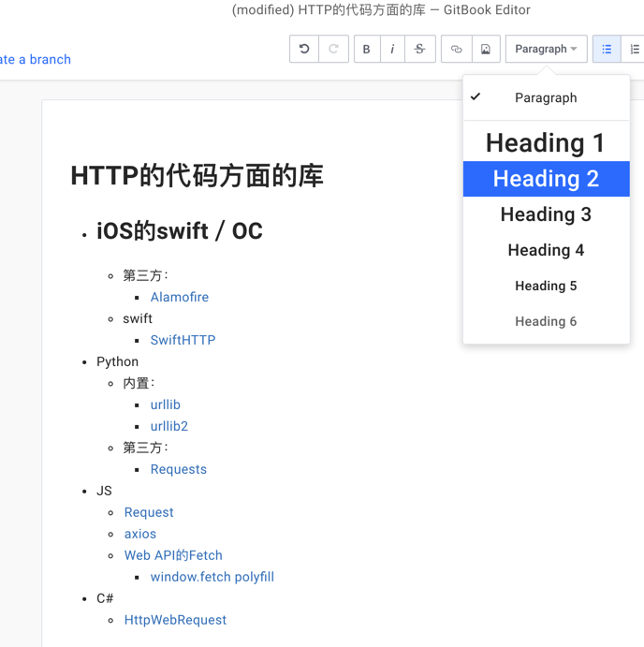Open the Alamofire link
This screenshot has height=647, width=644.
coord(180,297)
